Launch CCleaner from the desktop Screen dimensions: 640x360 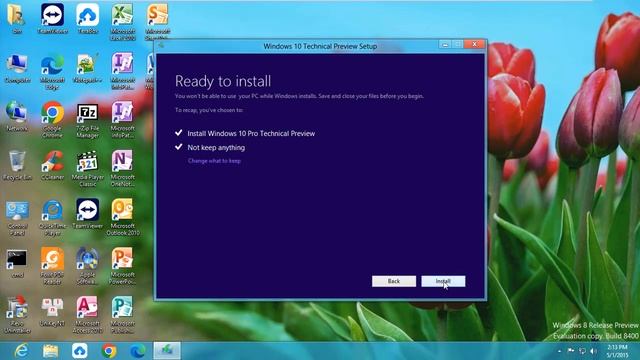point(52,166)
